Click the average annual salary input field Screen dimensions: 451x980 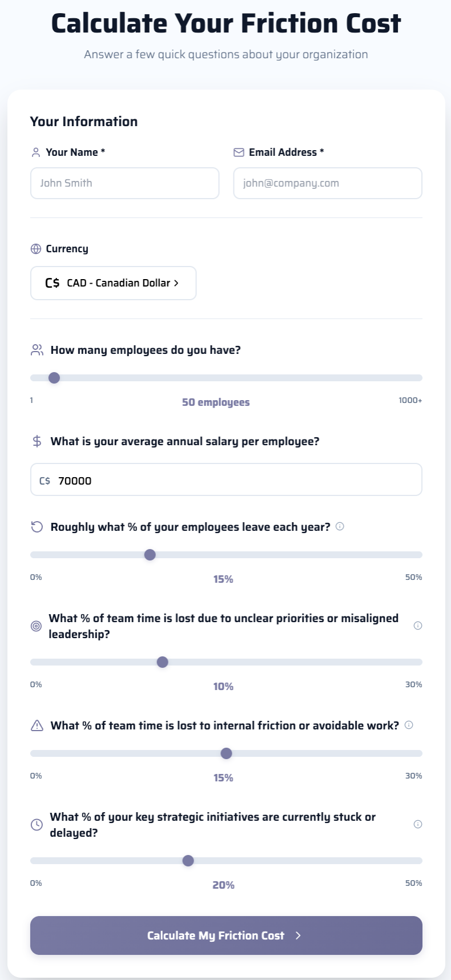226,480
